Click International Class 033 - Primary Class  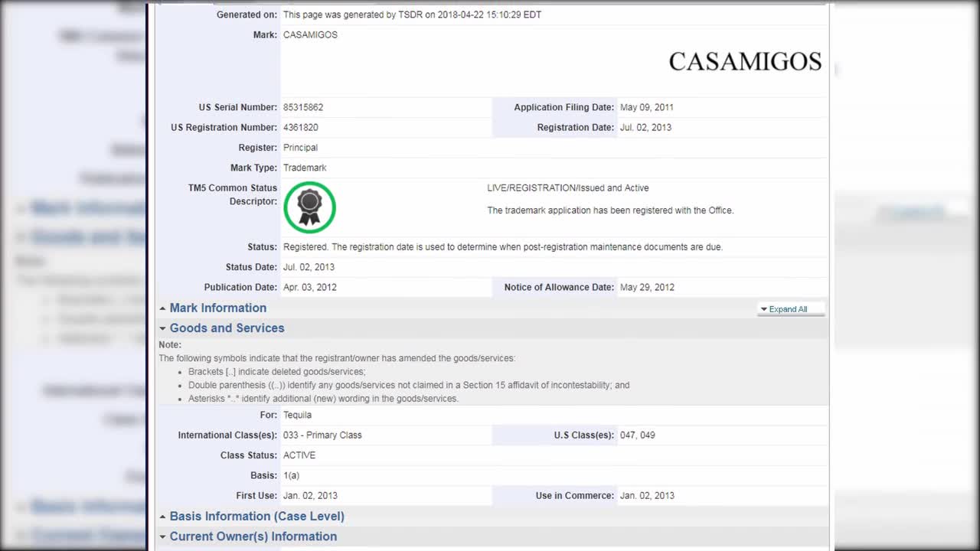point(322,435)
